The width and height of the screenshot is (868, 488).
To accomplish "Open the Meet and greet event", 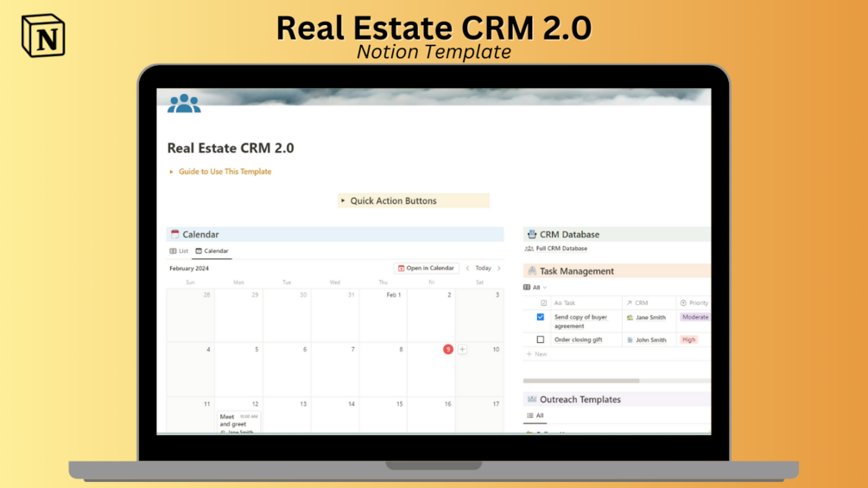I will pyautogui.click(x=238, y=423).
